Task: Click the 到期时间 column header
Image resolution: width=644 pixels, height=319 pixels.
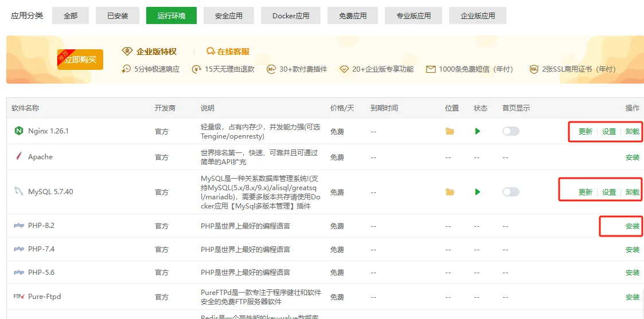Action: (x=384, y=108)
